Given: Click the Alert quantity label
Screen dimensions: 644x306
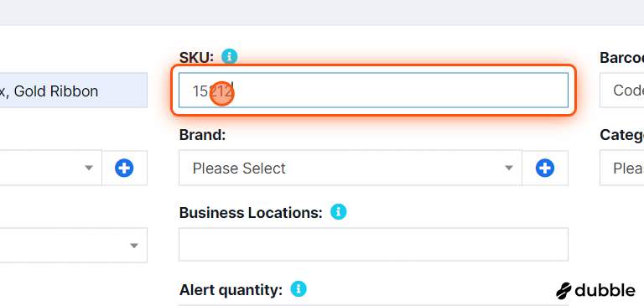Looking at the screenshot, I should (x=231, y=290).
